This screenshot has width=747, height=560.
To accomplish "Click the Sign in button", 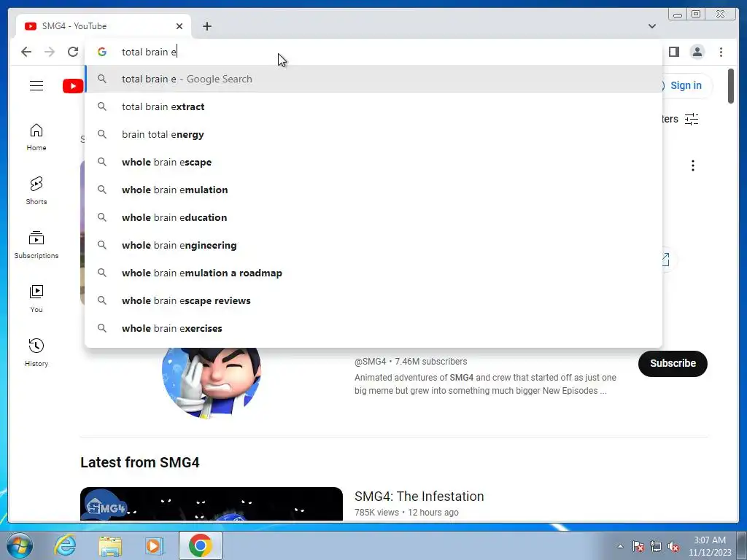I will coord(685,86).
